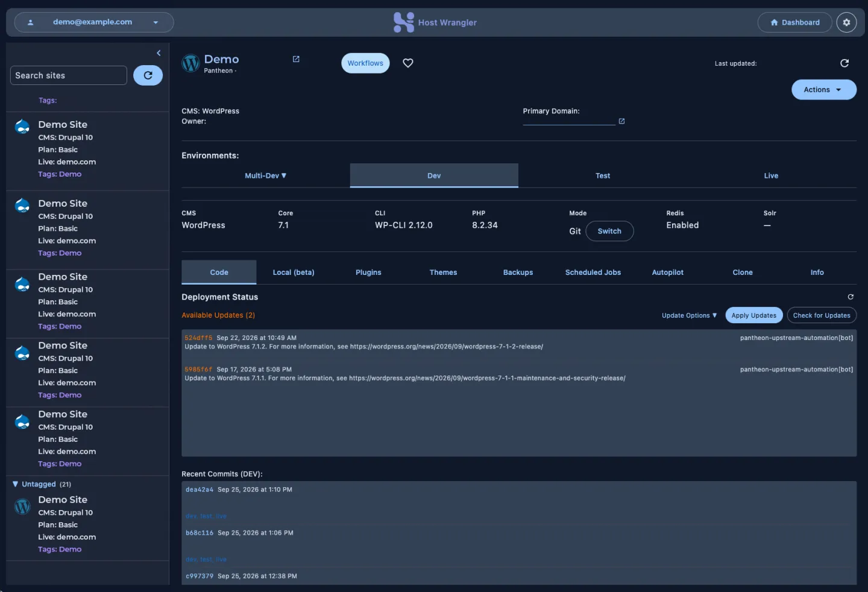Click the WP-CLI 2.12.0 value
This screenshot has height=592, width=868.
pyautogui.click(x=404, y=225)
